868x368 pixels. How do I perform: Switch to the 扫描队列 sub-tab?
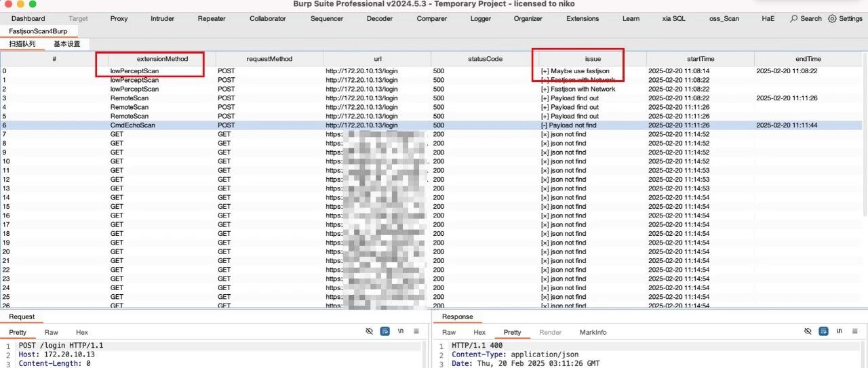click(22, 44)
